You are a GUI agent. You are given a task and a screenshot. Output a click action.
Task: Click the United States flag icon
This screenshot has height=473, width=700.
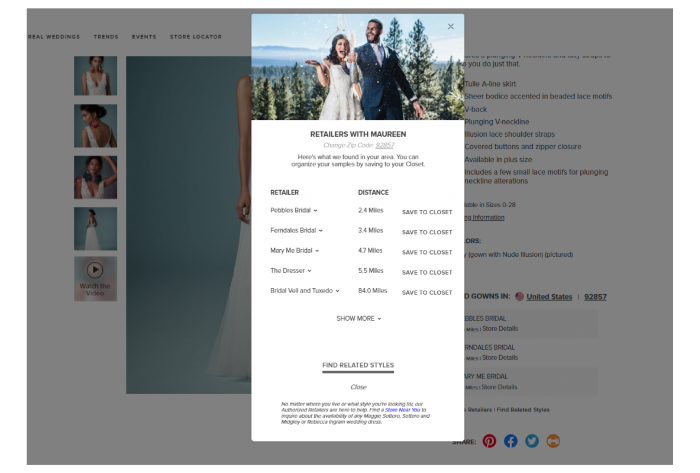point(519,297)
